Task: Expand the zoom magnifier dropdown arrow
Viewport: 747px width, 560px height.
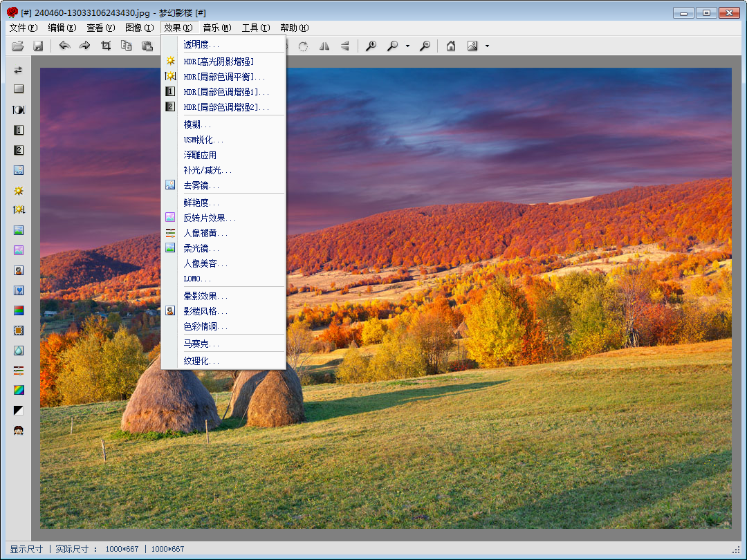Action: [x=407, y=46]
